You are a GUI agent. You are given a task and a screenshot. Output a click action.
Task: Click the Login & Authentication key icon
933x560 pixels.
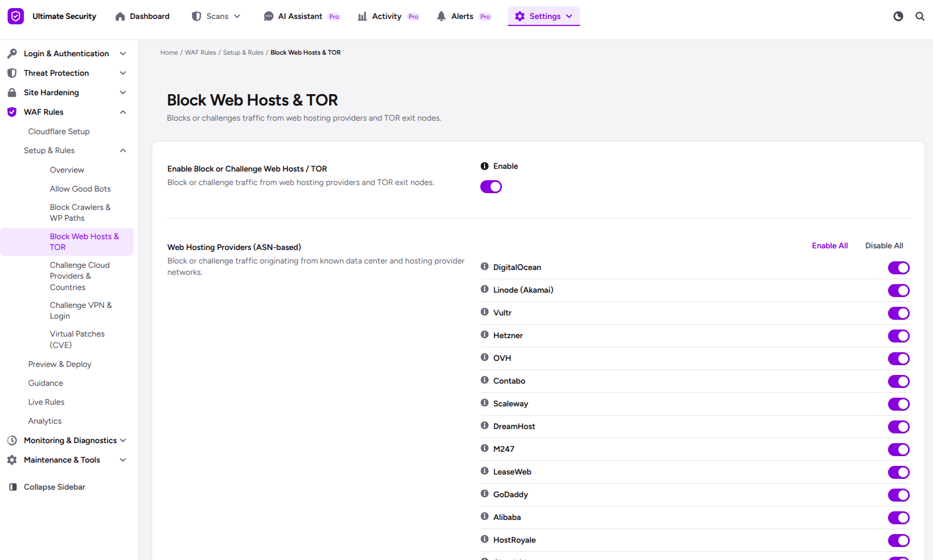point(12,54)
